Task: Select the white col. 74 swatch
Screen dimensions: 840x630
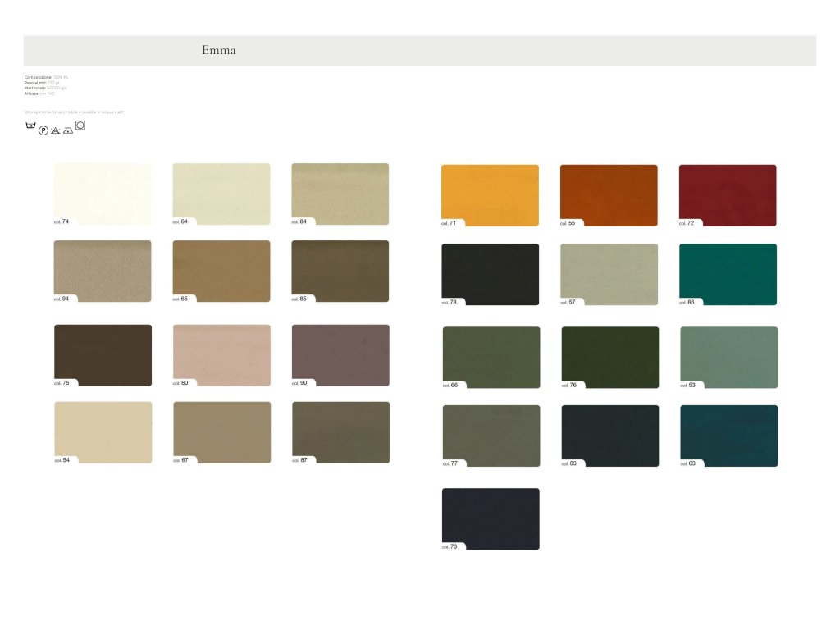Action: pyautogui.click(x=103, y=192)
